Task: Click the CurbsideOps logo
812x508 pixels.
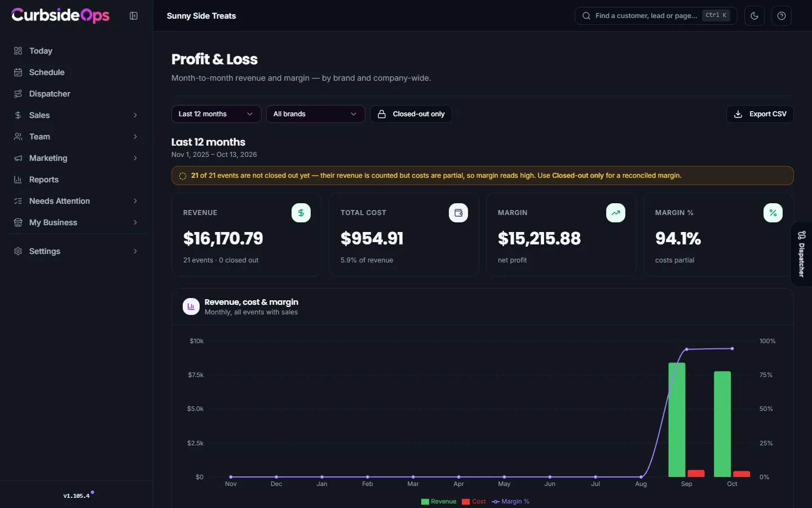Action: (60, 15)
